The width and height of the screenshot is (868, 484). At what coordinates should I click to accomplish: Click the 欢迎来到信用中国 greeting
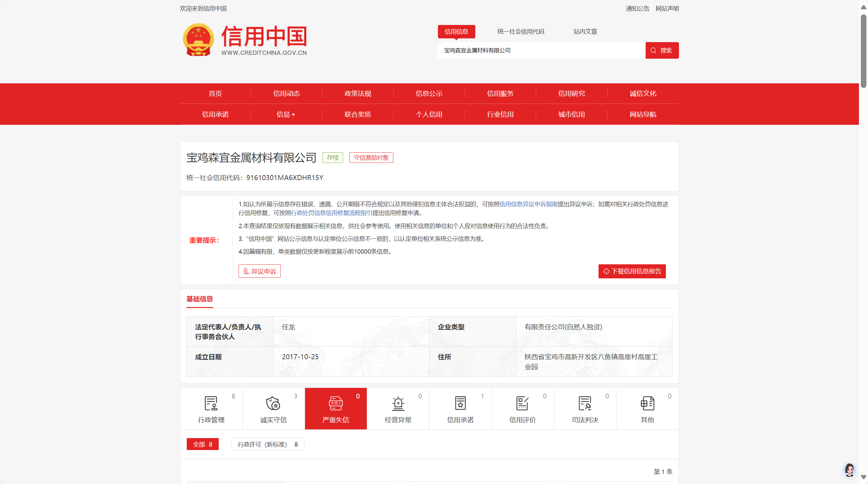(203, 8)
